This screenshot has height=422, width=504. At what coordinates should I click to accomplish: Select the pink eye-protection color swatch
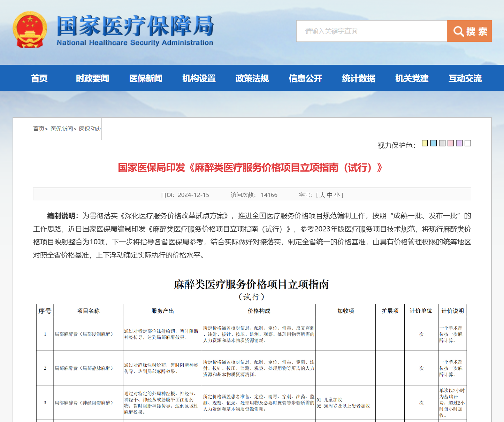pyautogui.click(x=451, y=143)
